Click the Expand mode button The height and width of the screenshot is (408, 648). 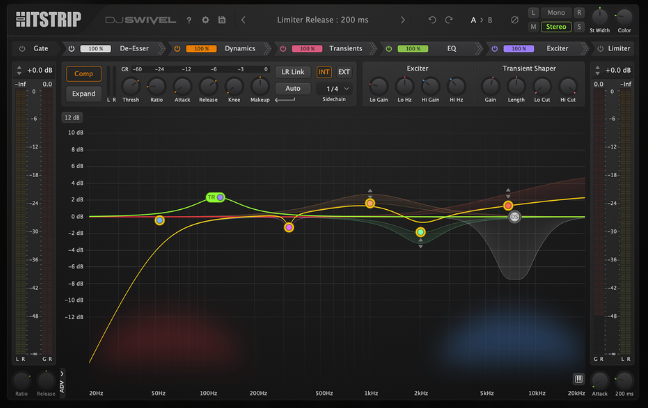[83, 94]
